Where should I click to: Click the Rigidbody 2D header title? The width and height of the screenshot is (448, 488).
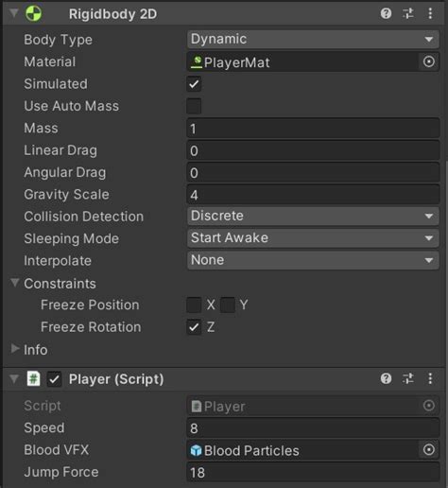[x=112, y=14]
